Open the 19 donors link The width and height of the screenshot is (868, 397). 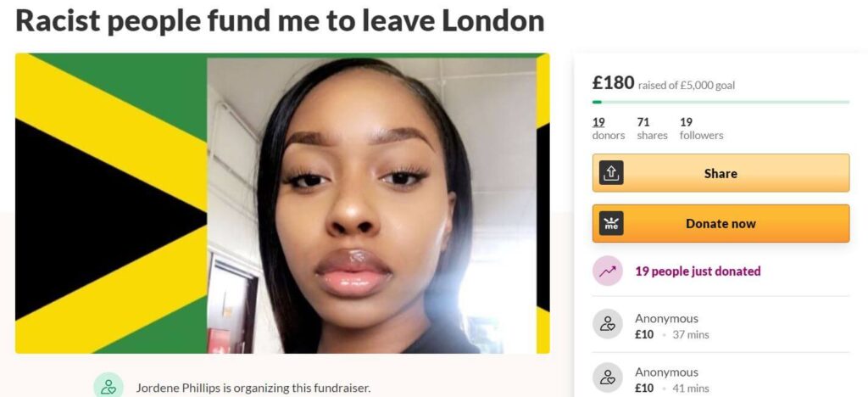609,128
